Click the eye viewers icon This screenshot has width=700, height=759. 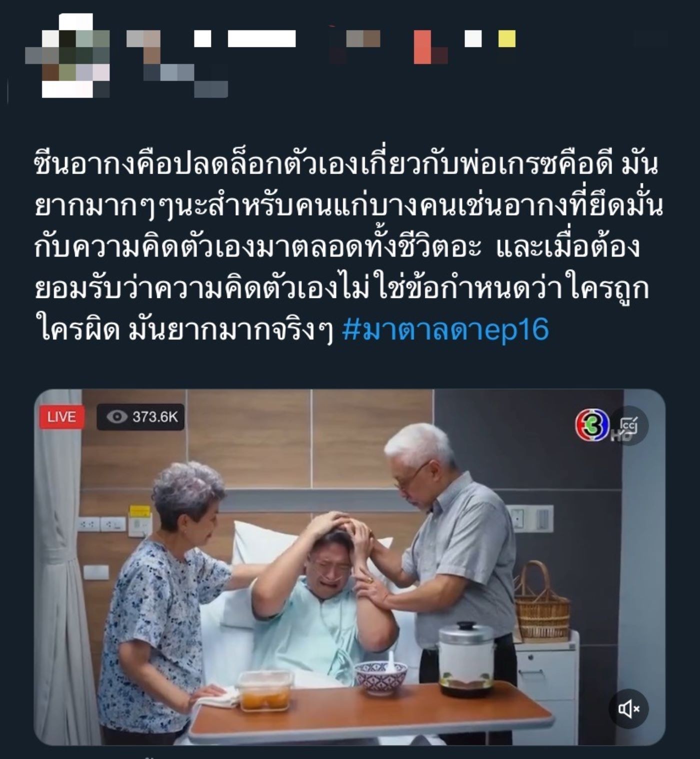coord(117,416)
